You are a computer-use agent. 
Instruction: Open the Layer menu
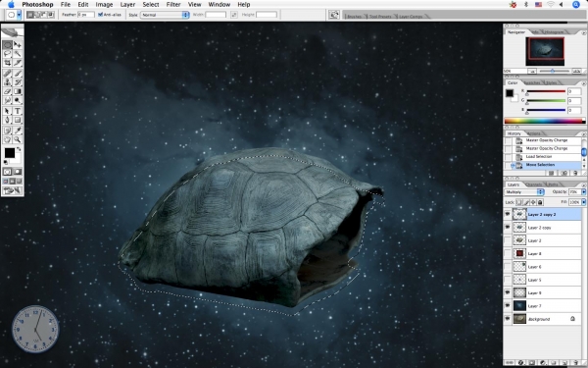coord(127,5)
